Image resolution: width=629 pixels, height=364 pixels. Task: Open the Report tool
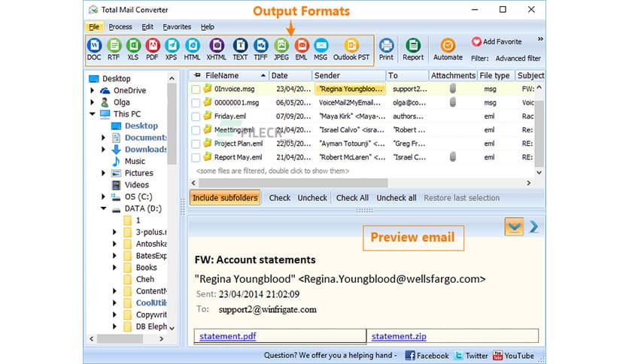[413, 50]
